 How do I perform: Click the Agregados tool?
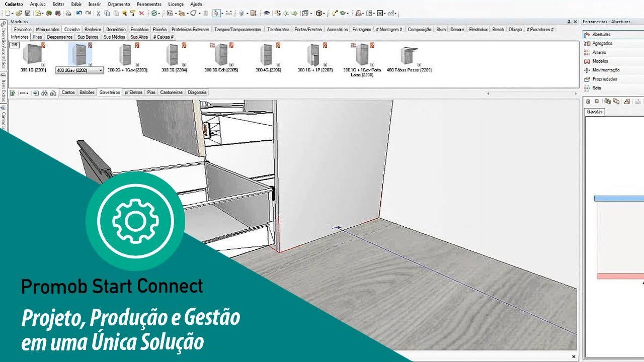[x=613, y=43]
